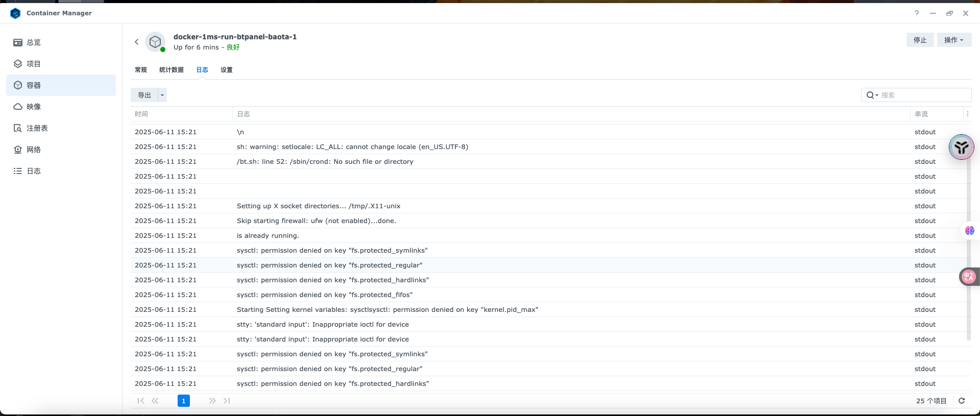Sort by the 时间 column header
Viewport: 980px width, 416px height.
[x=181, y=114]
